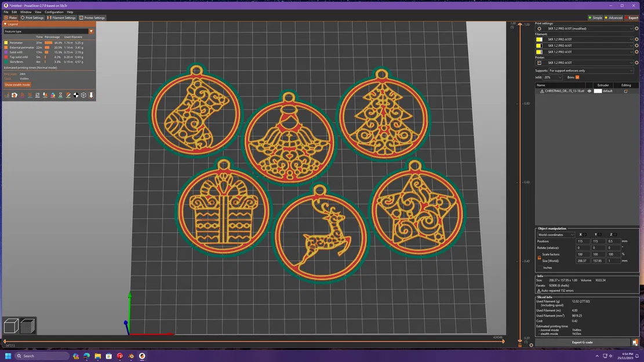Click Skirt/Brim green swatch in legend
The width and height of the screenshot is (644, 362).
[x=6, y=62]
